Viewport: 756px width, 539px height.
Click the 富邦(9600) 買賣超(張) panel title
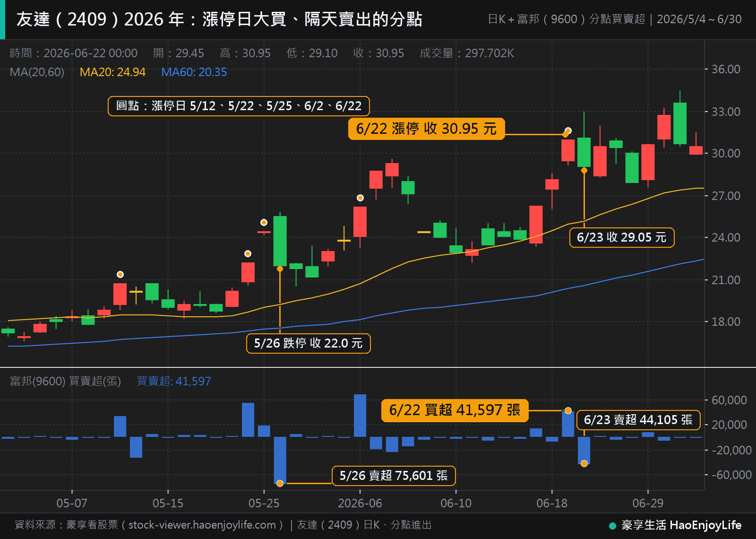(65, 381)
